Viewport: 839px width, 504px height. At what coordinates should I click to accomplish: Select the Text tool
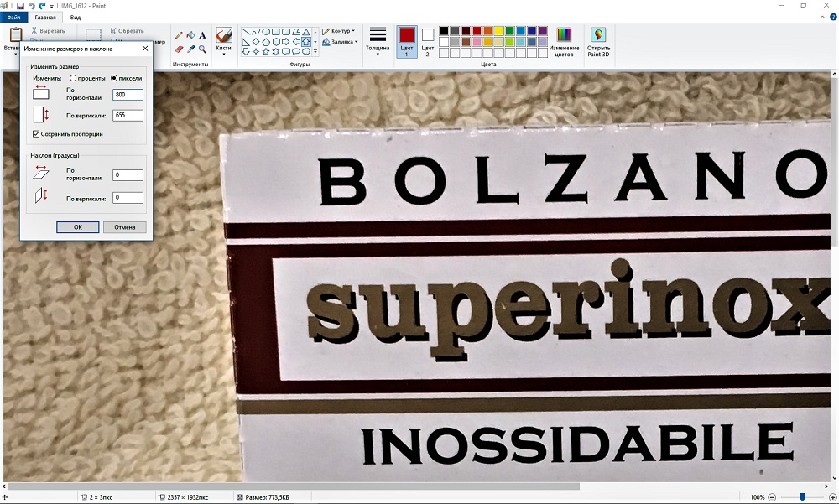[202, 35]
